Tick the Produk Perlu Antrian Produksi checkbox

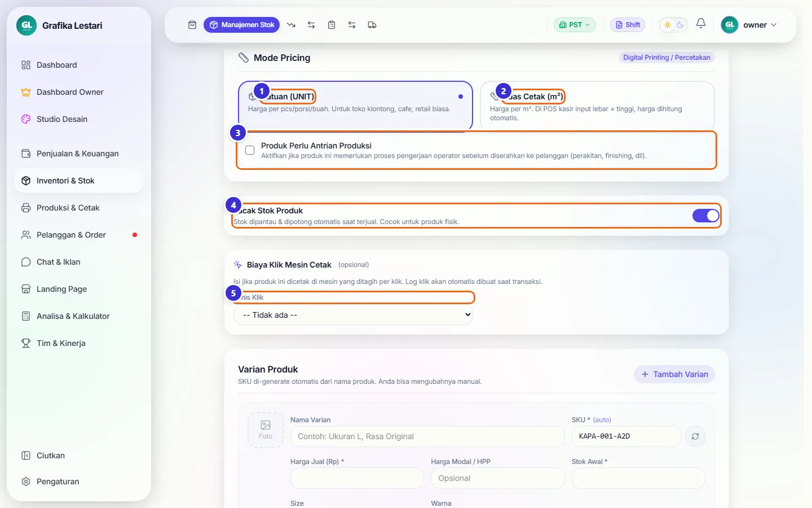[x=250, y=150]
